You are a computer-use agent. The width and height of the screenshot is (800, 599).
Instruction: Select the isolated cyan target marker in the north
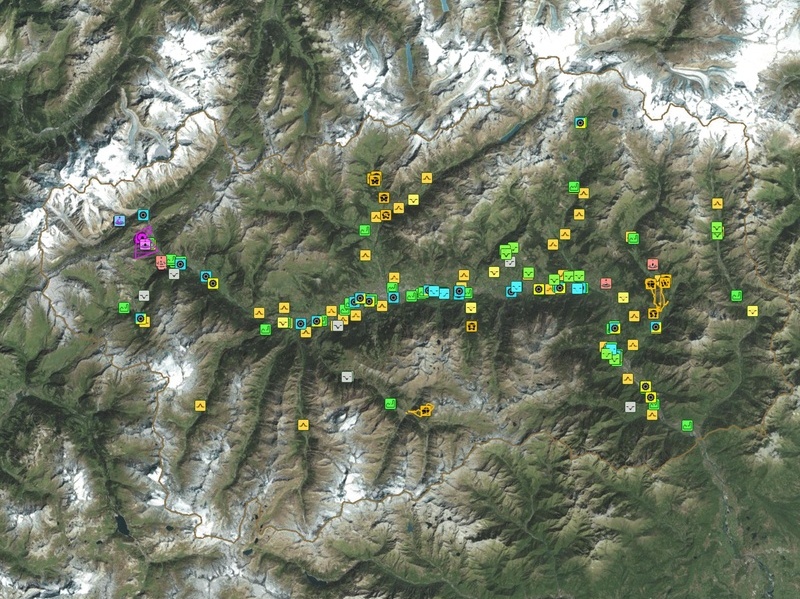580,122
